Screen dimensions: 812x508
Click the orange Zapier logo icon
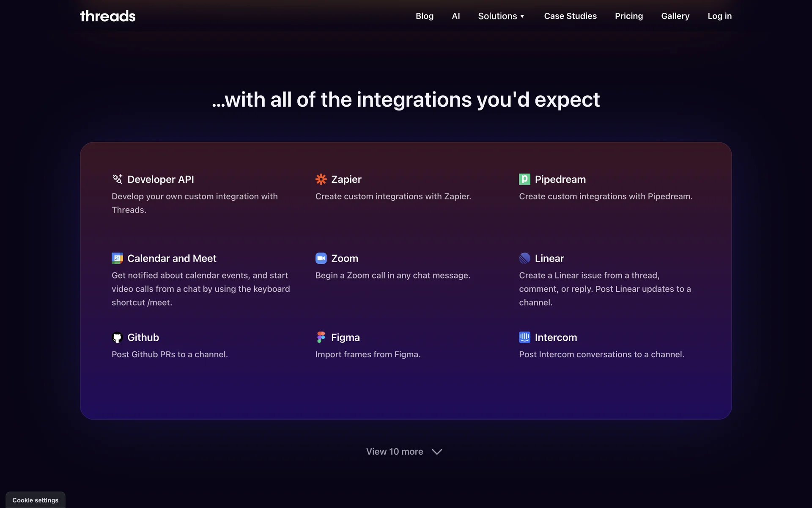point(321,179)
